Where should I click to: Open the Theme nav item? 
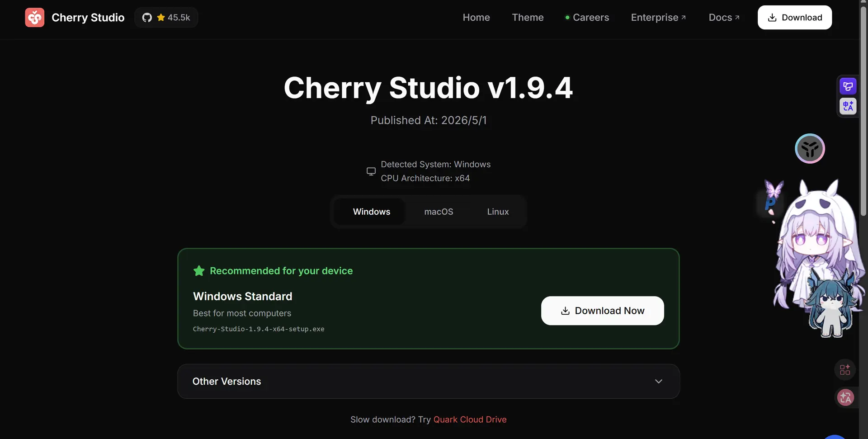coord(528,18)
